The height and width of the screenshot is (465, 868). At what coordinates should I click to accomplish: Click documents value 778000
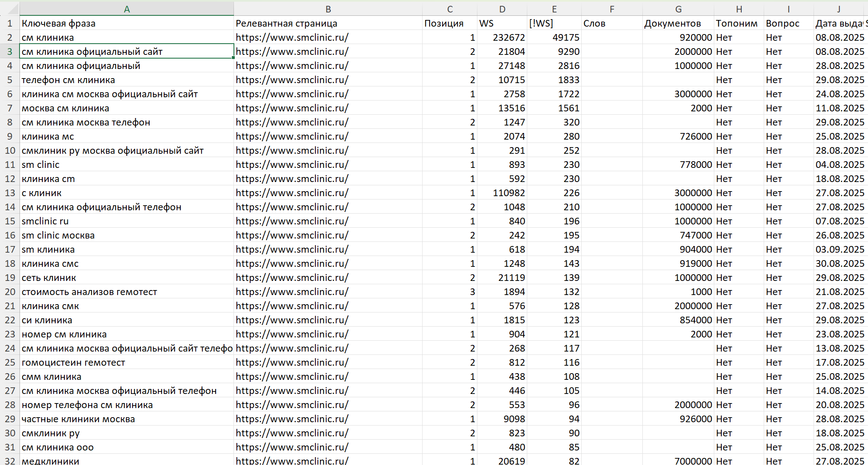pos(678,165)
